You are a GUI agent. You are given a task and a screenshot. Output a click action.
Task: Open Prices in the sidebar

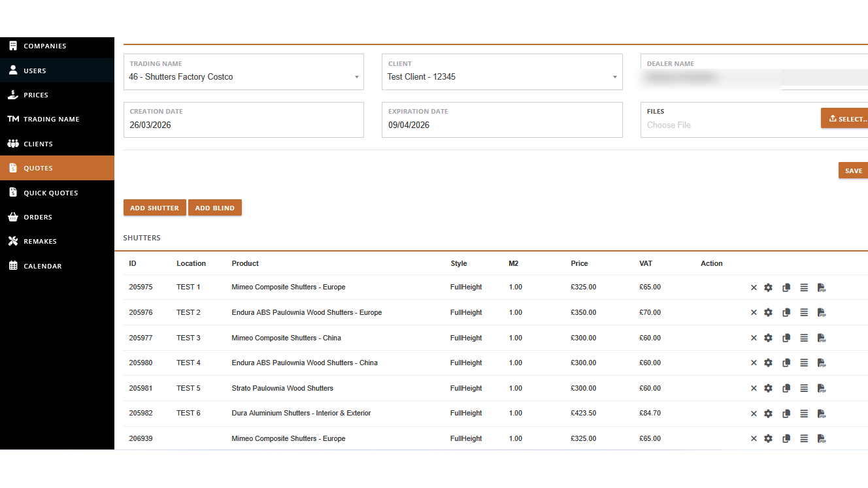[x=57, y=95]
